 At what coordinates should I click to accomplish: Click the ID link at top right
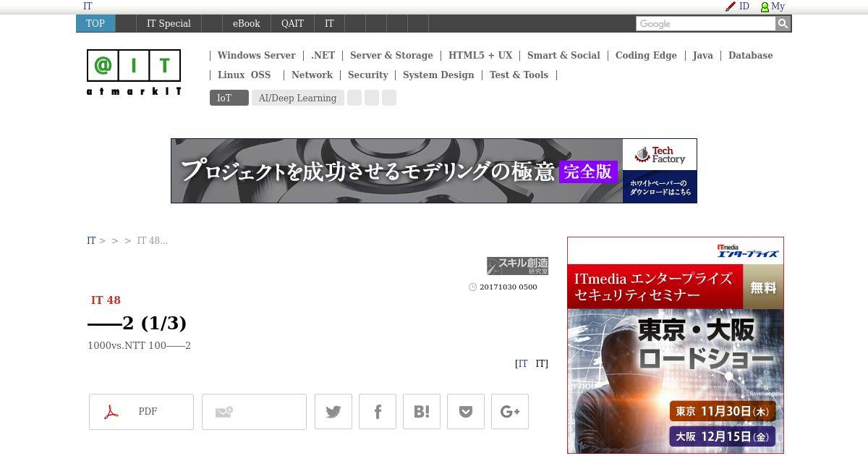[744, 6]
